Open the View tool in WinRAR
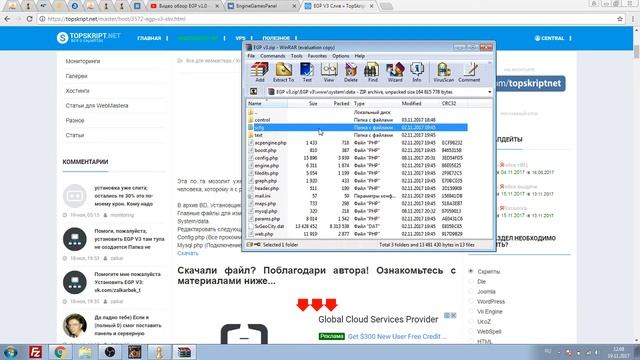The width and height of the screenshot is (640, 360). (x=329, y=72)
